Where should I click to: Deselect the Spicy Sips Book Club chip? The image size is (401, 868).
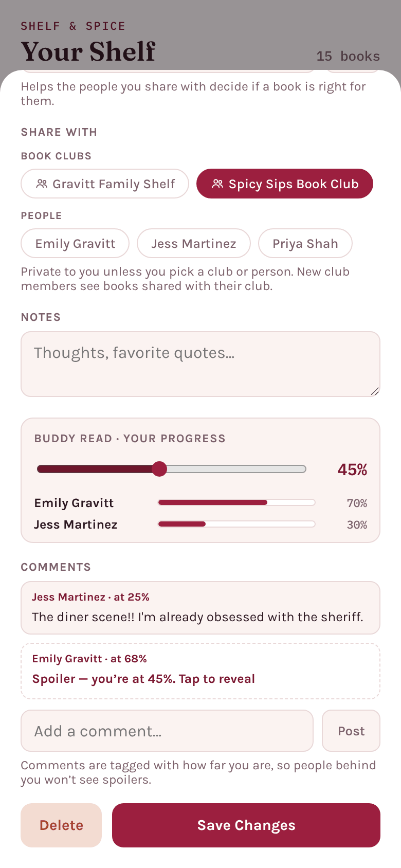pos(285,184)
